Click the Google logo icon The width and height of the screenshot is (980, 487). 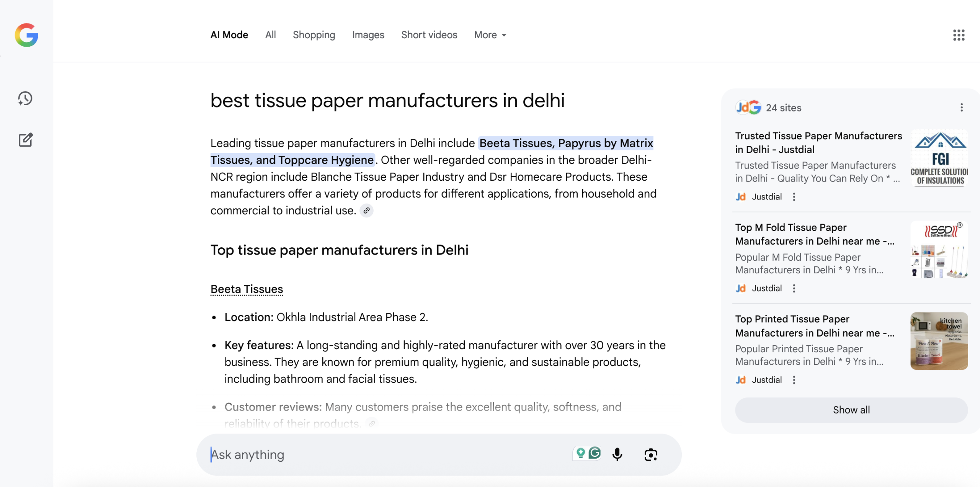26,35
